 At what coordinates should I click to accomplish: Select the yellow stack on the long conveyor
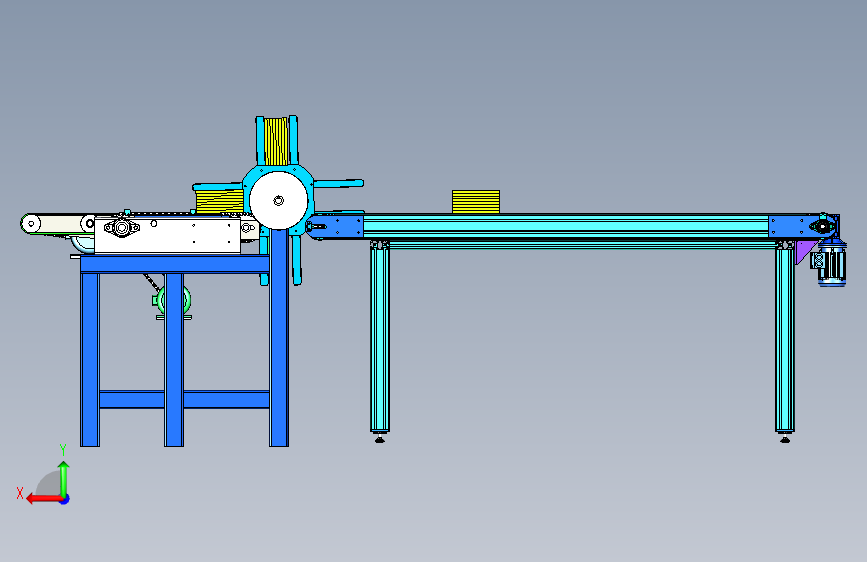click(476, 202)
